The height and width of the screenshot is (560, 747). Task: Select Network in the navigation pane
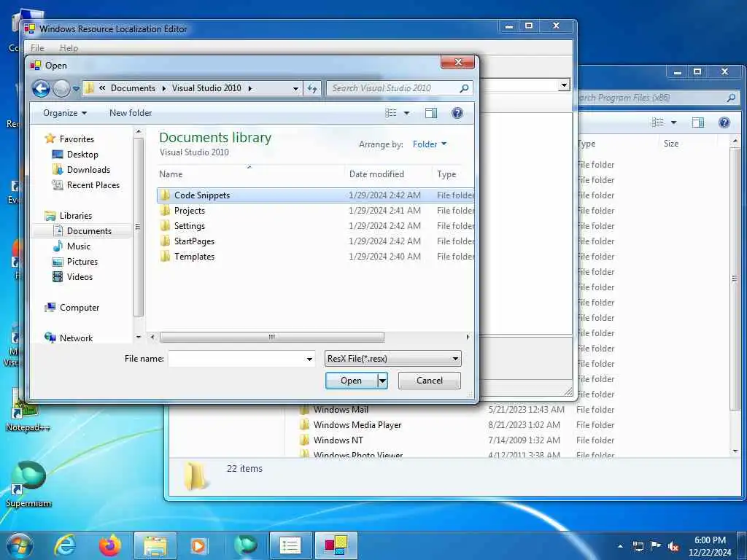[x=76, y=338]
